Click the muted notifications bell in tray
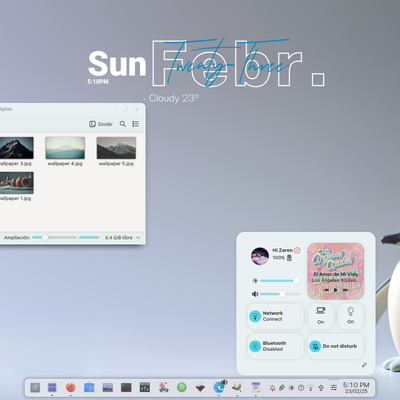The height and width of the screenshot is (400, 400). (x=272, y=388)
